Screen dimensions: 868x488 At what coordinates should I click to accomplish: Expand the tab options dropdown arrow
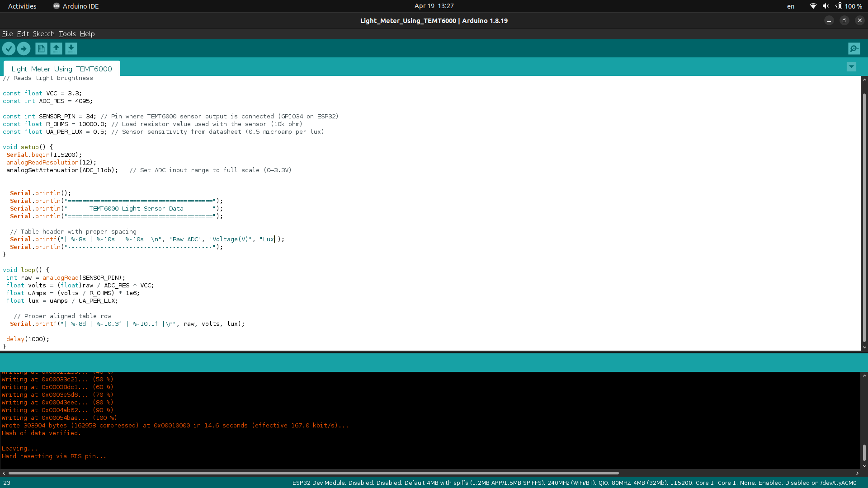(851, 67)
